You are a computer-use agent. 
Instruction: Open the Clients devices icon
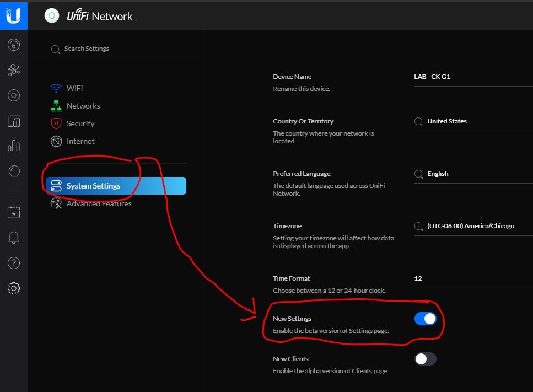point(14,121)
